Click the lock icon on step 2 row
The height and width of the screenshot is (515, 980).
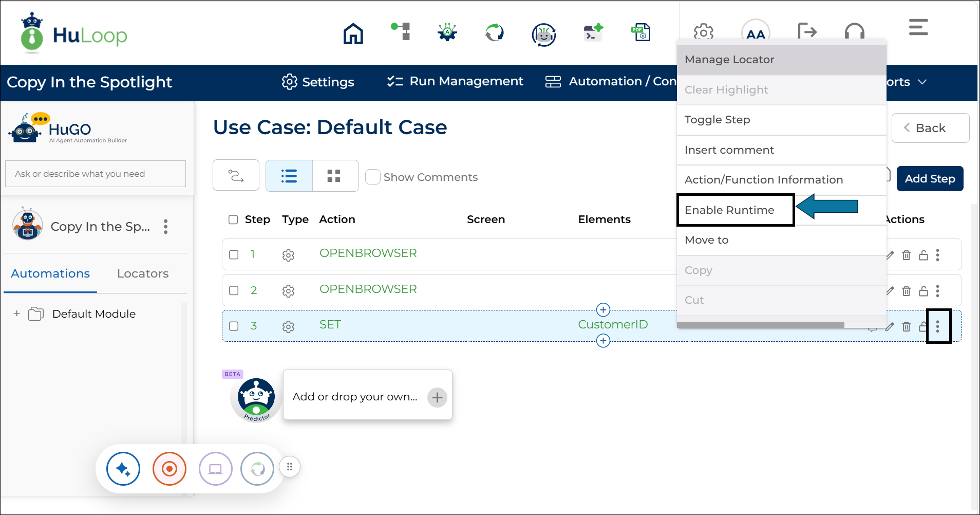click(923, 291)
